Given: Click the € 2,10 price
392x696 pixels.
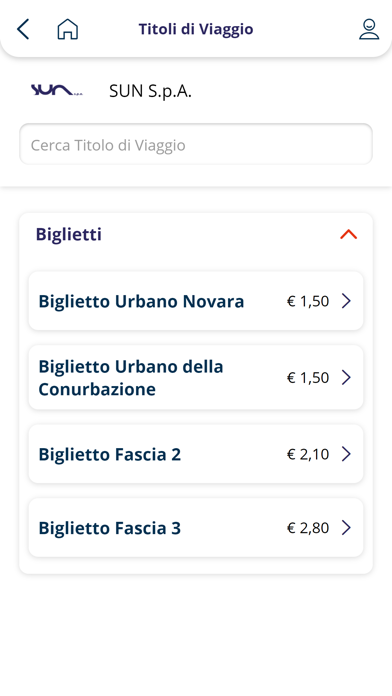Looking at the screenshot, I should [308, 454].
